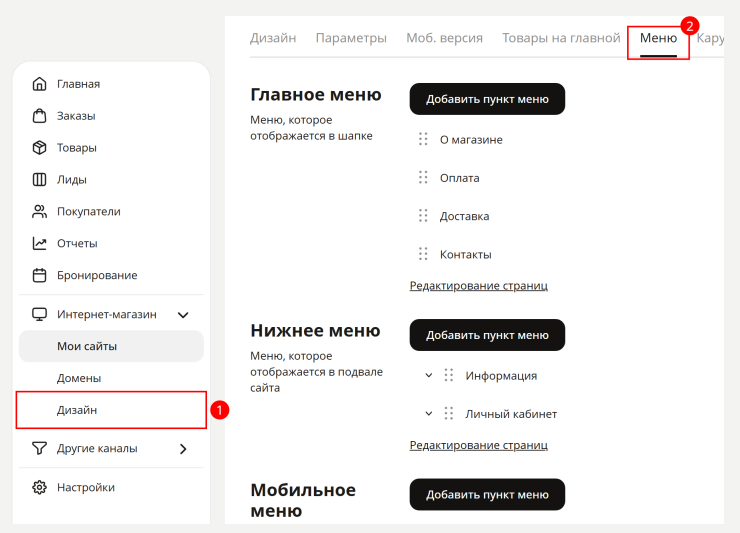The height and width of the screenshot is (533, 740).
Task: Click the chart icon beside Отчеты
Action: pyautogui.click(x=39, y=243)
